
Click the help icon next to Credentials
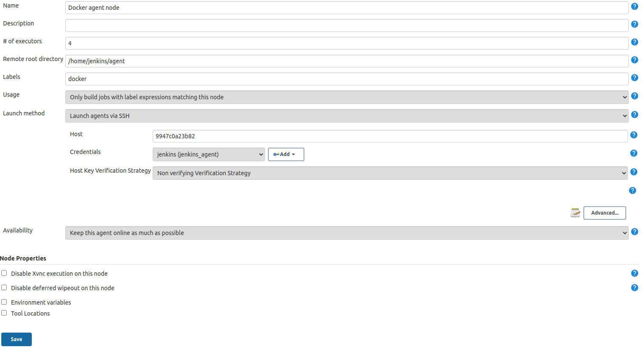633,153
